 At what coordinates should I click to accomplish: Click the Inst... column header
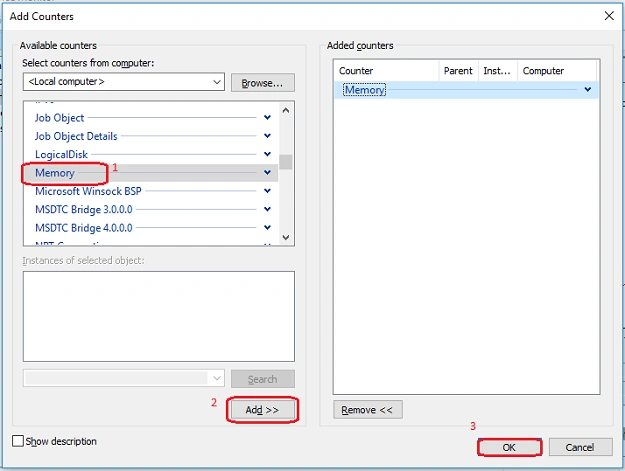tap(497, 71)
